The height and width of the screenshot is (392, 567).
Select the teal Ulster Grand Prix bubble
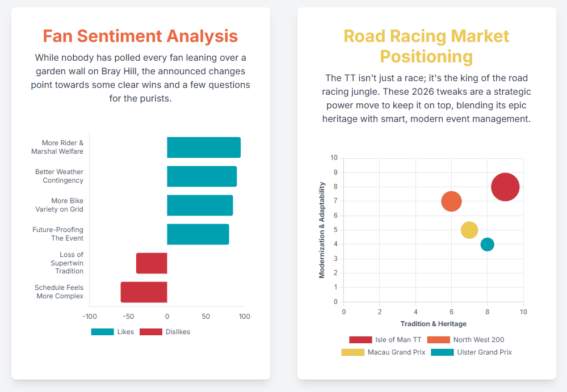[487, 245]
